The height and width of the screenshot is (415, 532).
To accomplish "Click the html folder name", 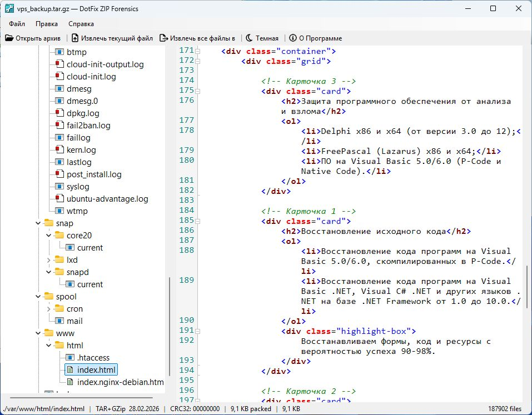I will pos(74,345).
